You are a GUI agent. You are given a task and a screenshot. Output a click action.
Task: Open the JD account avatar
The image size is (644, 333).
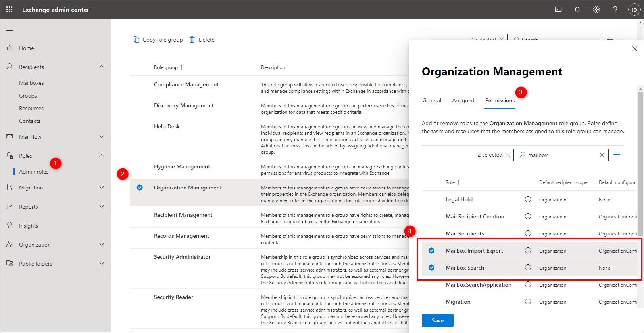(634, 10)
